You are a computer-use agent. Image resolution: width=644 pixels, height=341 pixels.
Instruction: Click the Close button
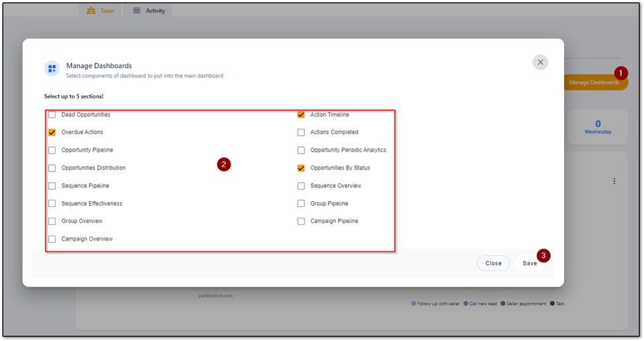click(x=493, y=263)
